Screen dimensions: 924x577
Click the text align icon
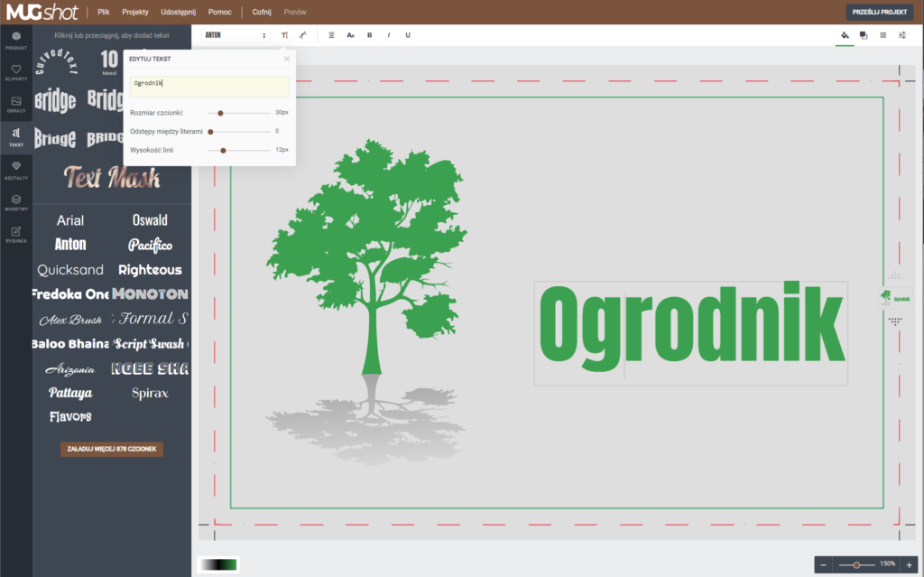331,35
